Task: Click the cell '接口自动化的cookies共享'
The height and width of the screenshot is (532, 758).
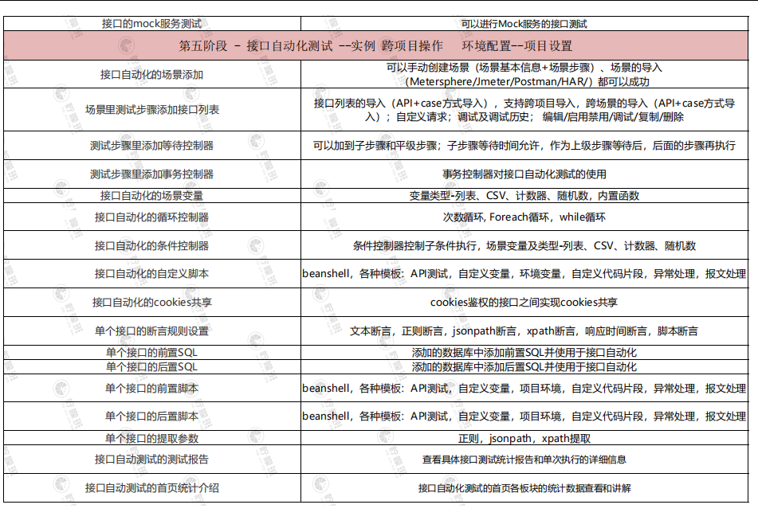Action: pyautogui.click(x=151, y=302)
